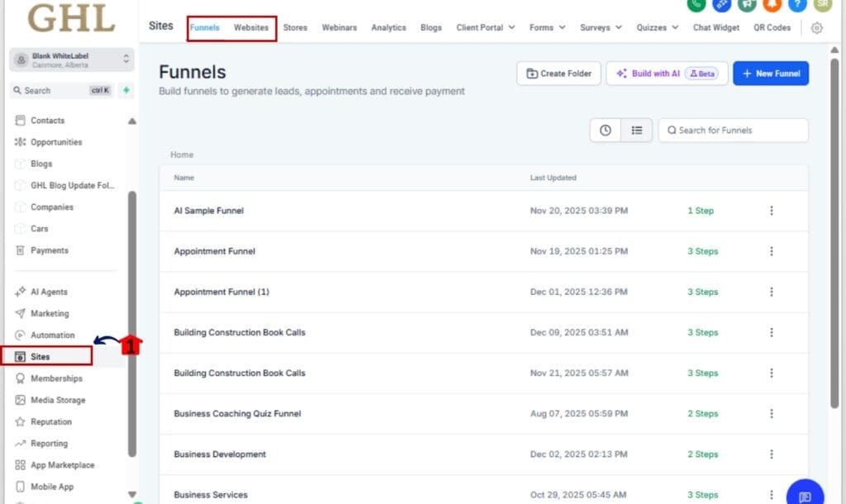Switch to the Websites tab
Image resolution: width=846 pixels, height=504 pixels.
coord(251,27)
